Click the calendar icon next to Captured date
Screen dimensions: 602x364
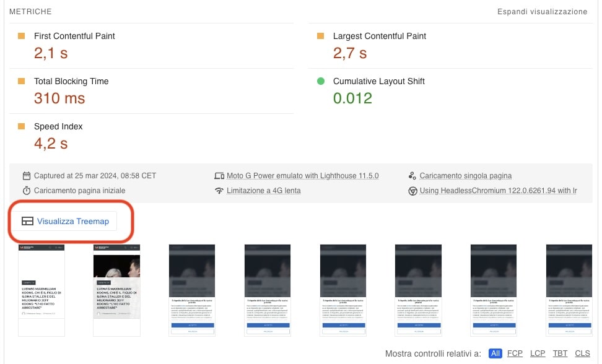pyautogui.click(x=27, y=176)
